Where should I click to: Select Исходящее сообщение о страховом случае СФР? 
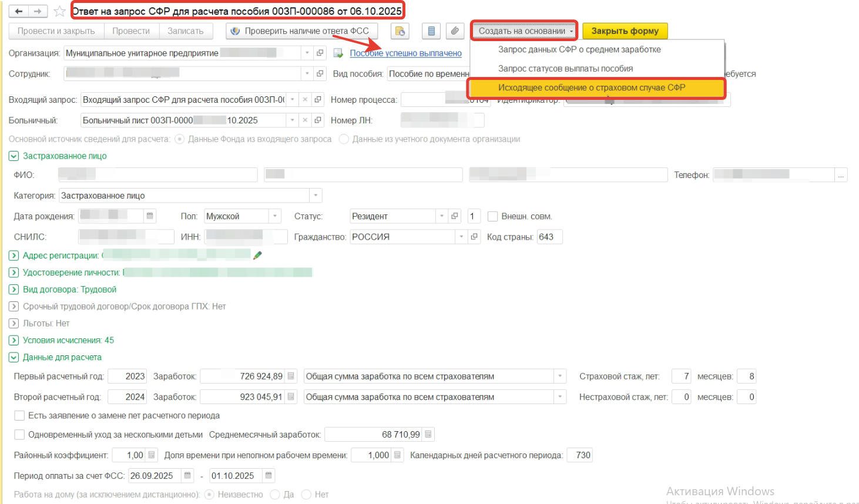[592, 88]
